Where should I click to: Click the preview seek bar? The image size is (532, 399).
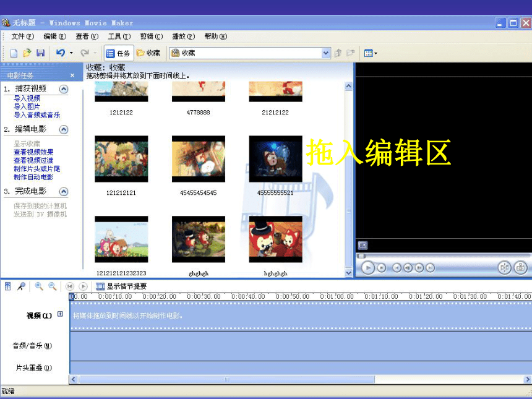pos(444,256)
